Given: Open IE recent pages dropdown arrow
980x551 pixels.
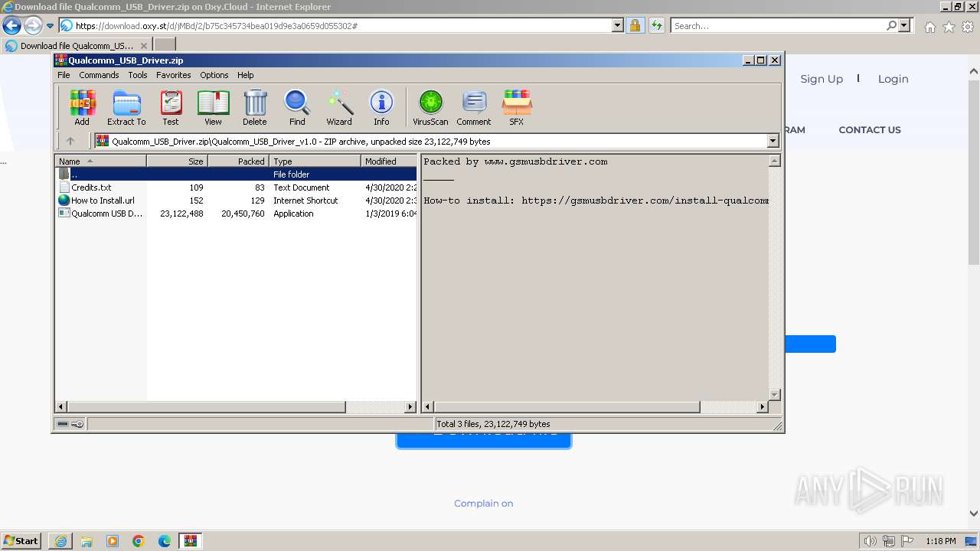Looking at the screenshot, I should point(50,26).
